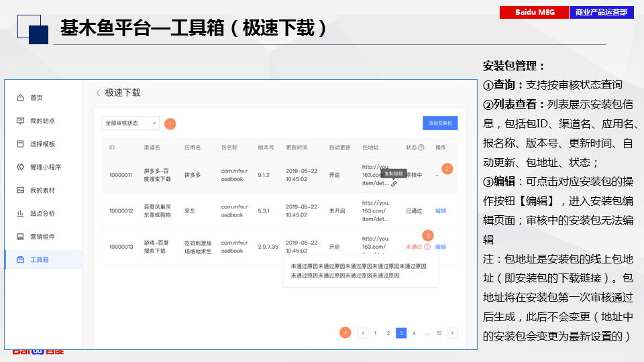The height and width of the screenshot is (362, 644).
Task: Click the pagination ellipsis for more pages
Action: coord(427,333)
